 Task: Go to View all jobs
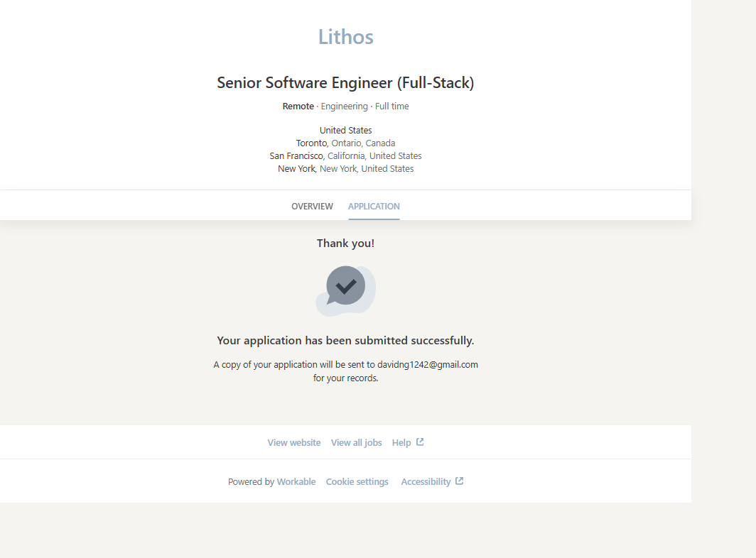(356, 443)
